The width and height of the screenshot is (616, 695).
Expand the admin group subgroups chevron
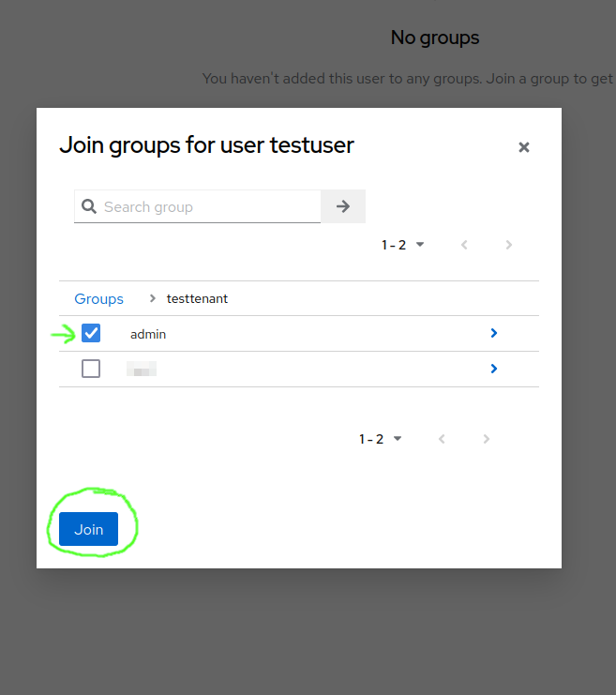pos(494,333)
